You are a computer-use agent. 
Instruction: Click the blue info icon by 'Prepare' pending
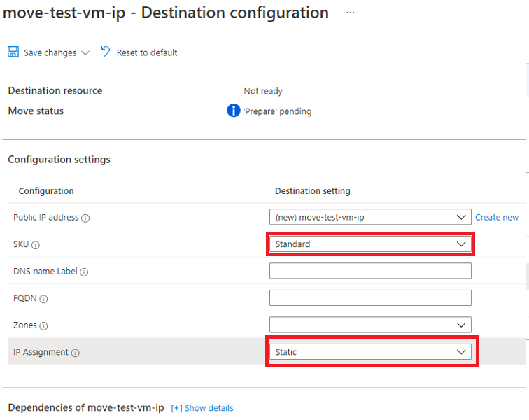(234, 111)
